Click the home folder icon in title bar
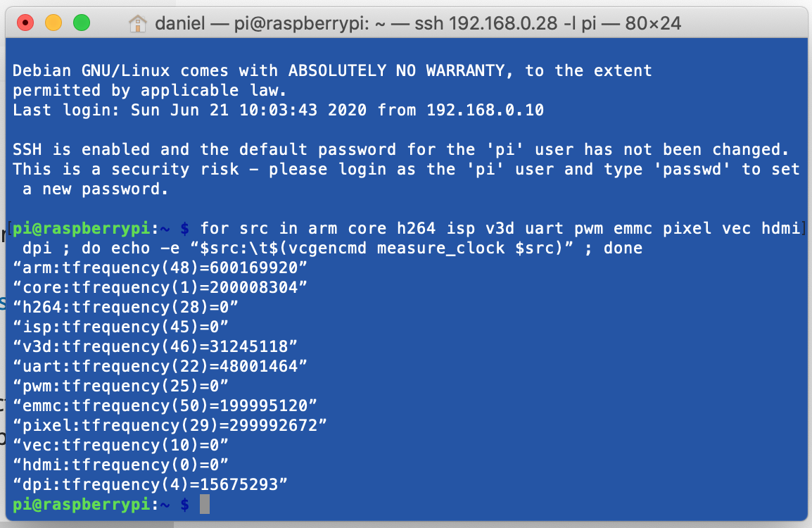Image resolution: width=812 pixels, height=528 pixels. pos(137,23)
